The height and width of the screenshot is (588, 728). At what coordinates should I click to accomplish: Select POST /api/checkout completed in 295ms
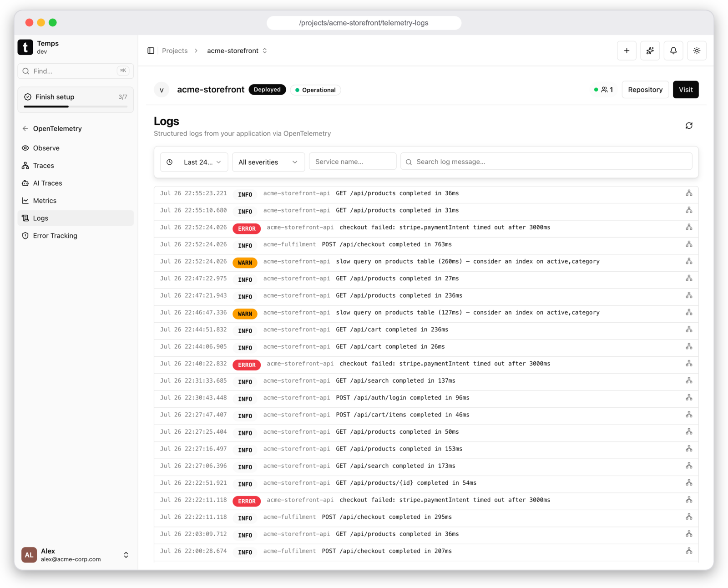click(x=387, y=517)
